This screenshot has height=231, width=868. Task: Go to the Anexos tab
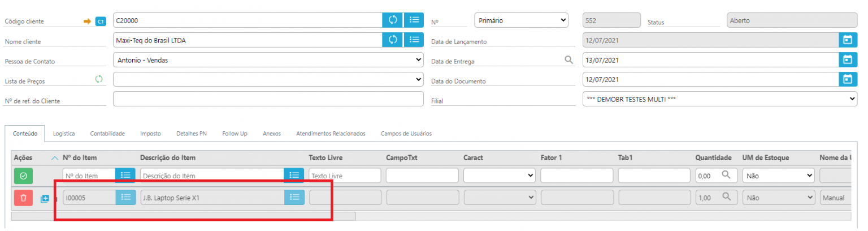point(272,134)
